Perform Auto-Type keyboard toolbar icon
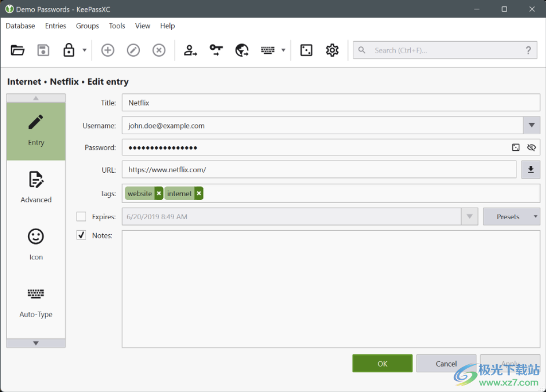Viewport: 546px width, 392px height. (267, 50)
